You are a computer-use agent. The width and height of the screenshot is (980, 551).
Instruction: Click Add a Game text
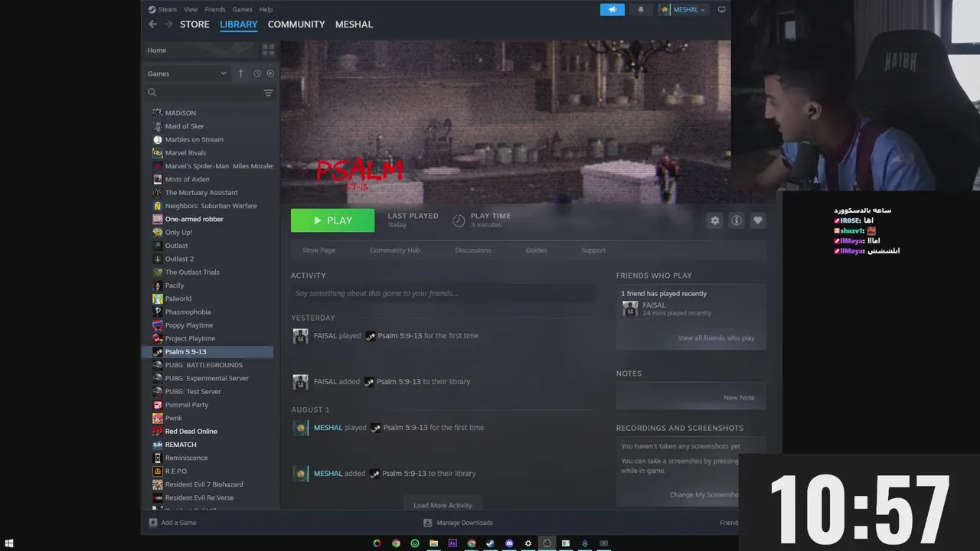tap(178, 523)
